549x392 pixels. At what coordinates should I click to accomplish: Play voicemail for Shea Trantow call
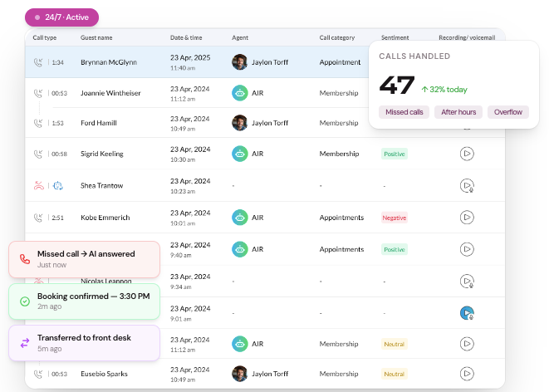[x=467, y=185]
